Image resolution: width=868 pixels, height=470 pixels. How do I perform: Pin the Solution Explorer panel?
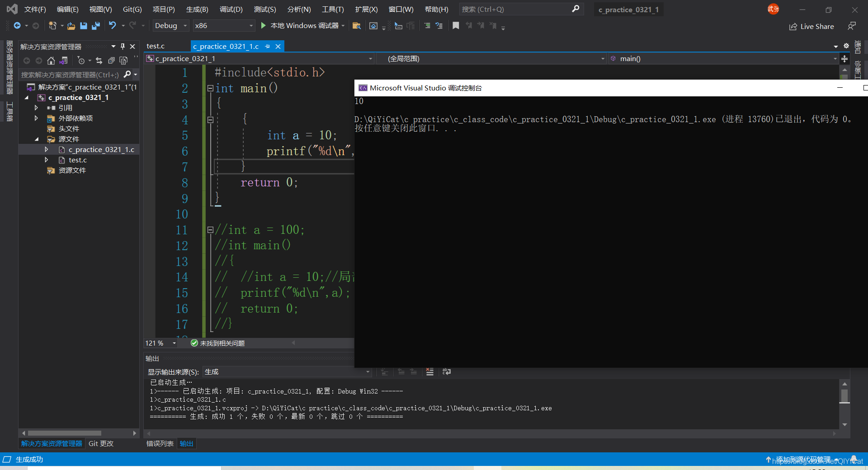(x=123, y=47)
